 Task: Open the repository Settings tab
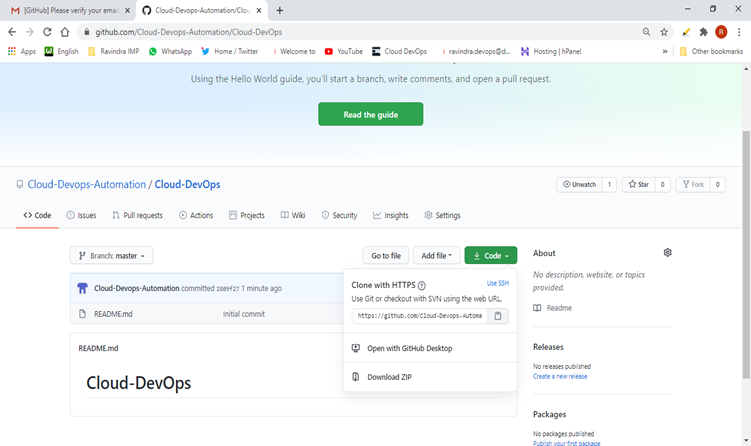click(442, 215)
